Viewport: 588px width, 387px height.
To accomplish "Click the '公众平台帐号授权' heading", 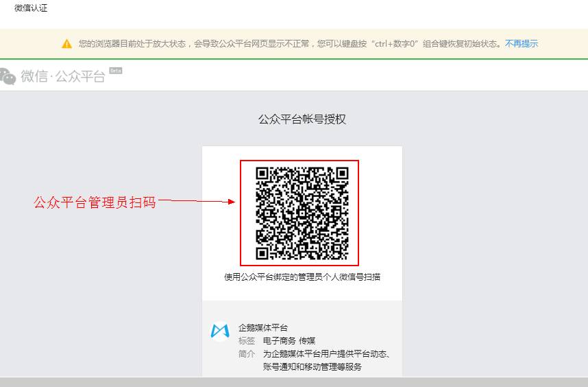I will pyautogui.click(x=302, y=119).
